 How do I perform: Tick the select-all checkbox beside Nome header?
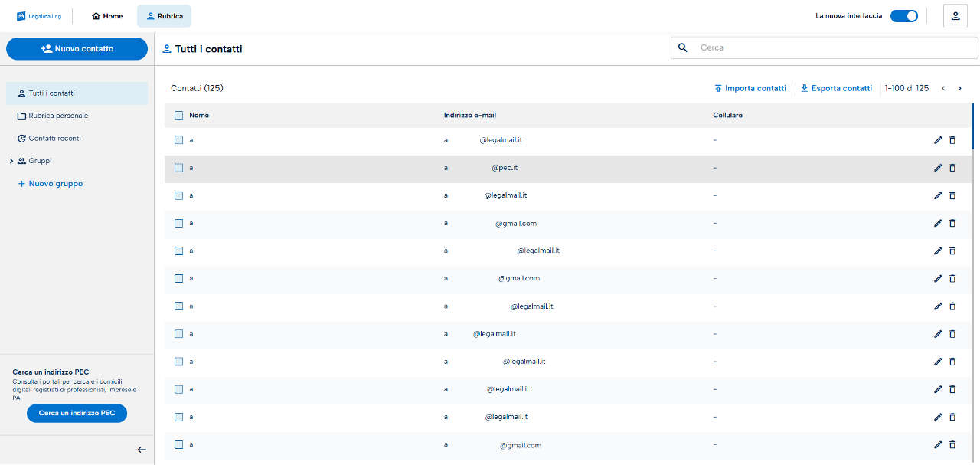pos(178,116)
